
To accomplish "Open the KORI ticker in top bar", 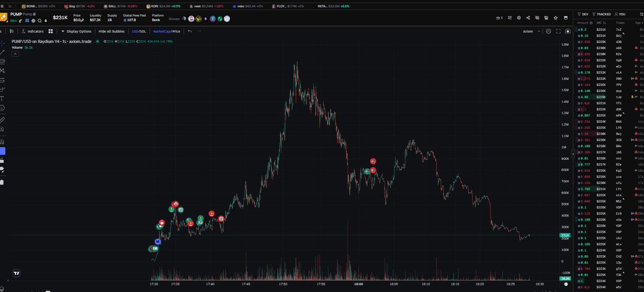I will click(163, 6).
